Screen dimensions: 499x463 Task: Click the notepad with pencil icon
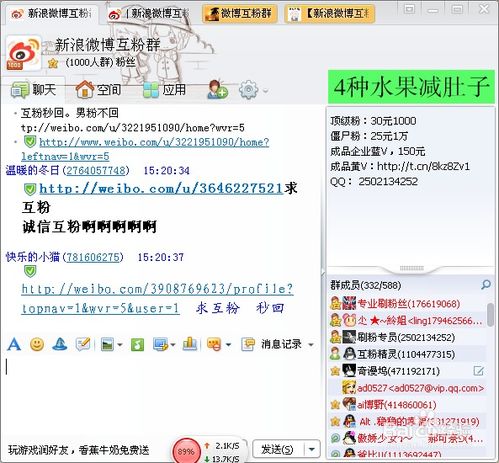pyautogui.click(x=83, y=344)
